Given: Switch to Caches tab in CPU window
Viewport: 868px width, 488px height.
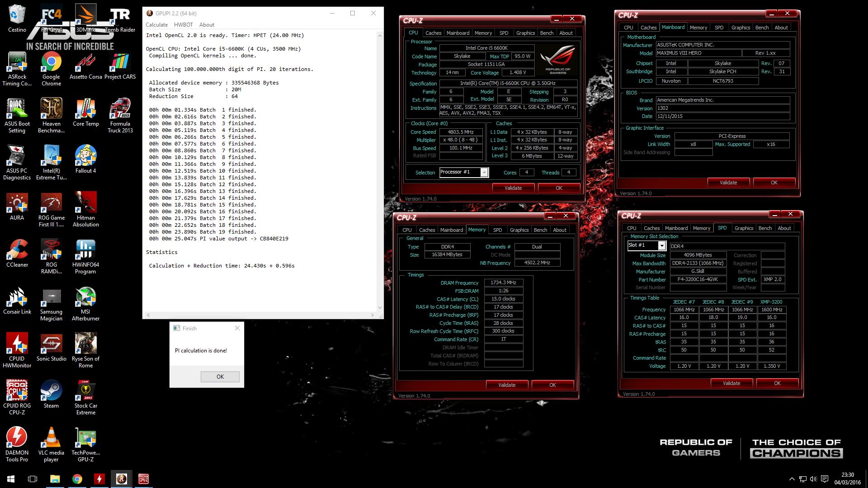Looking at the screenshot, I should pyautogui.click(x=433, y=33).
